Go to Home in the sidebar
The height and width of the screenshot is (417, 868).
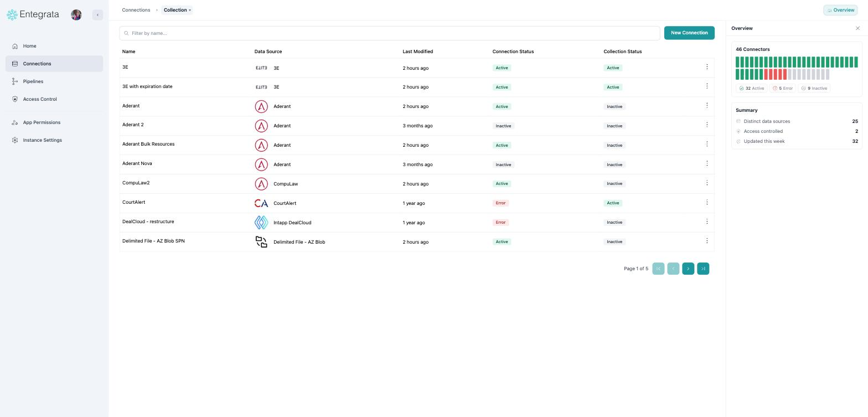(54, 46)
